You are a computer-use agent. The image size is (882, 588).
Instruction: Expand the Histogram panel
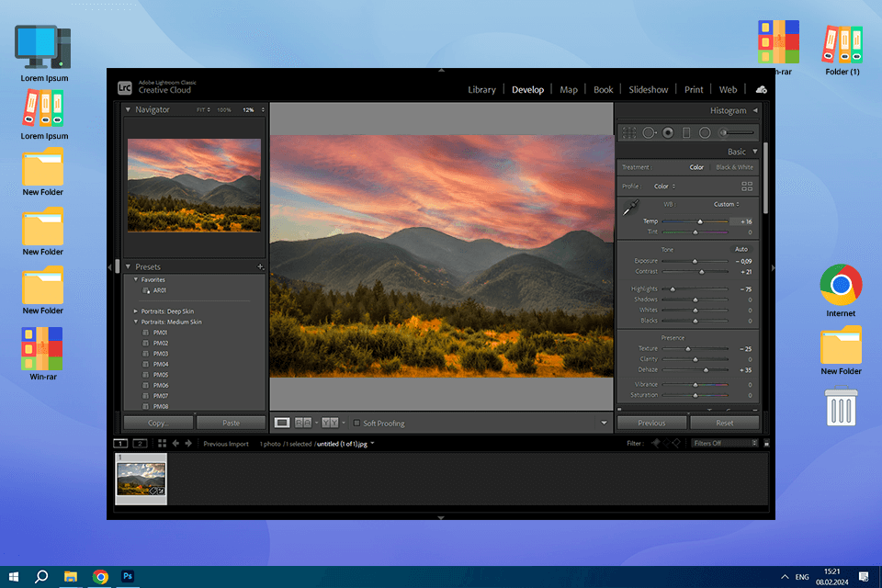[x=755, y=110]
